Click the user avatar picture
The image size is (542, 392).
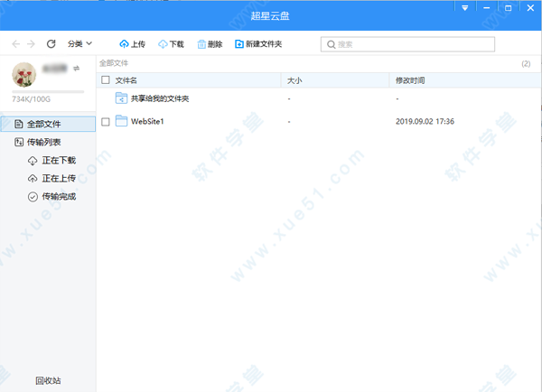pyautogui.click(x=23, y=75)
